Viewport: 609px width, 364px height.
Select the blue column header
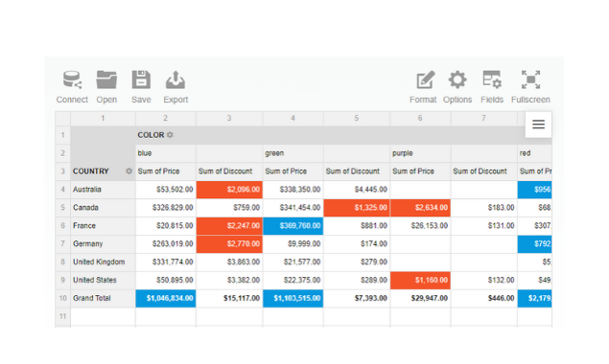166,153
